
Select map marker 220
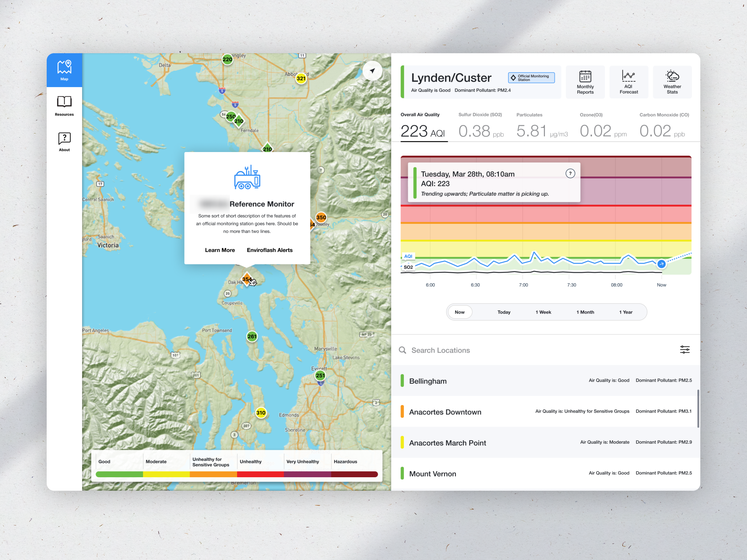coord(227,59)
